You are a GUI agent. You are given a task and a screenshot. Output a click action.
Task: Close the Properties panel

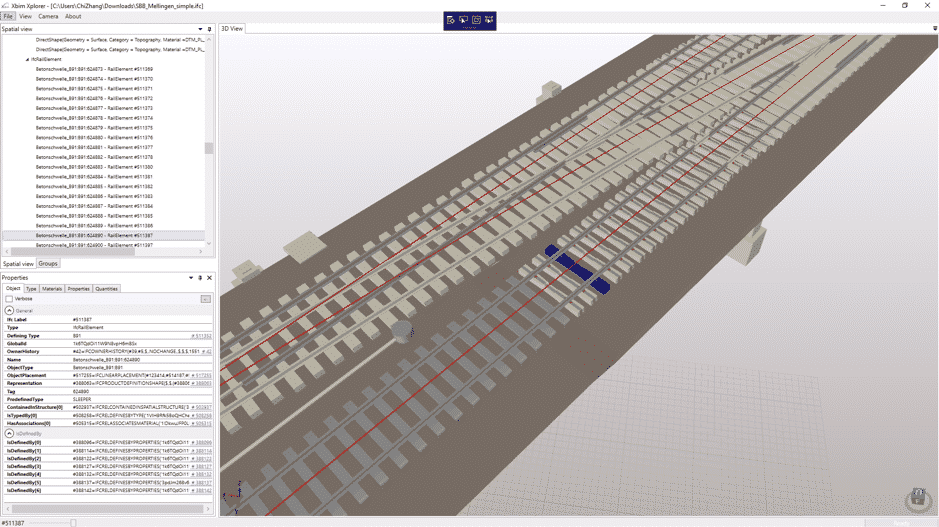(x=209, y=278)
